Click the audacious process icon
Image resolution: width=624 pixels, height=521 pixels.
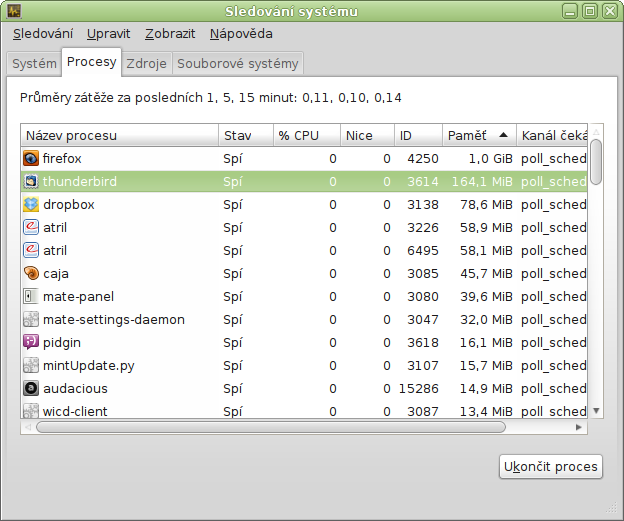coord(31,388)
